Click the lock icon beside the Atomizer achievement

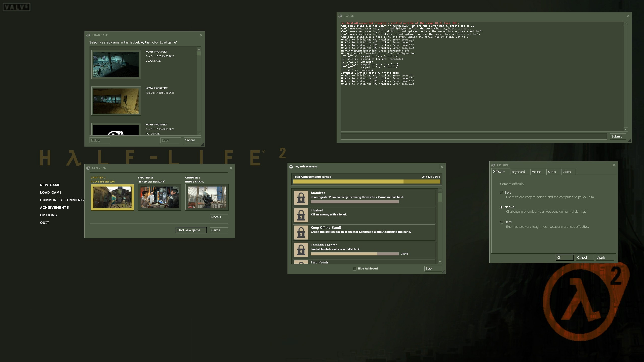[301, 198]
